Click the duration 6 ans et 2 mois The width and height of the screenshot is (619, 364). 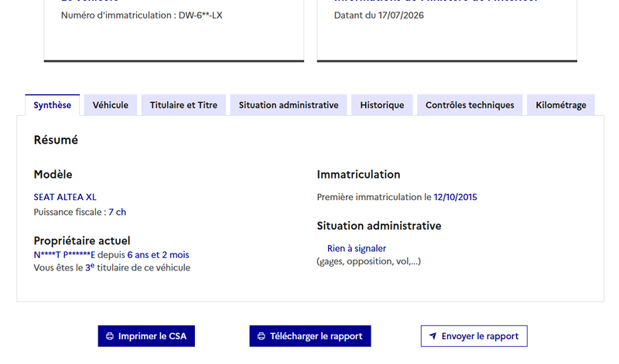[159, 255]
